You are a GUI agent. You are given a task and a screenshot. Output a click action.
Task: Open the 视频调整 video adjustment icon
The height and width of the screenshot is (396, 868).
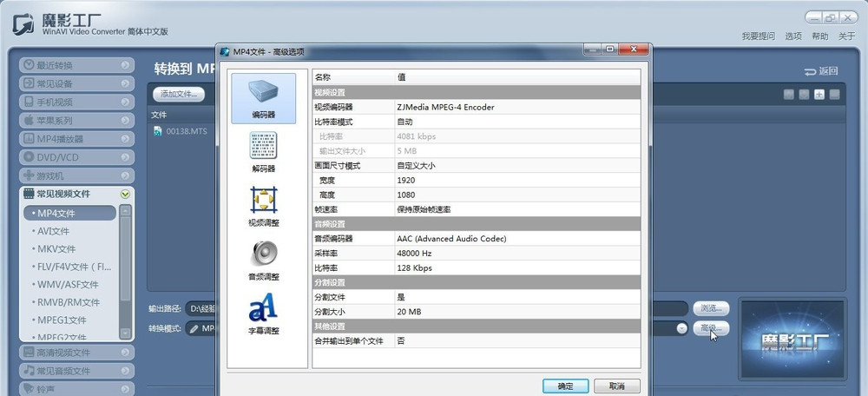263,200
